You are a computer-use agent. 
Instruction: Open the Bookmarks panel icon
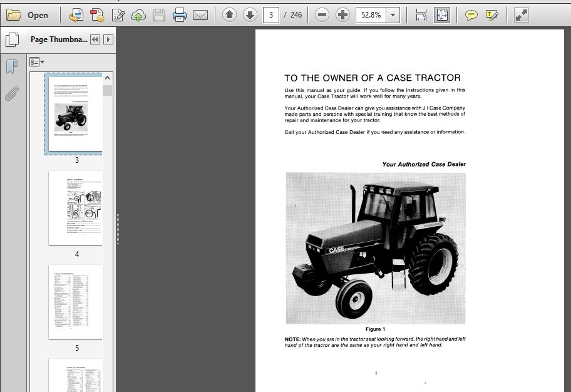coord(12,66)
